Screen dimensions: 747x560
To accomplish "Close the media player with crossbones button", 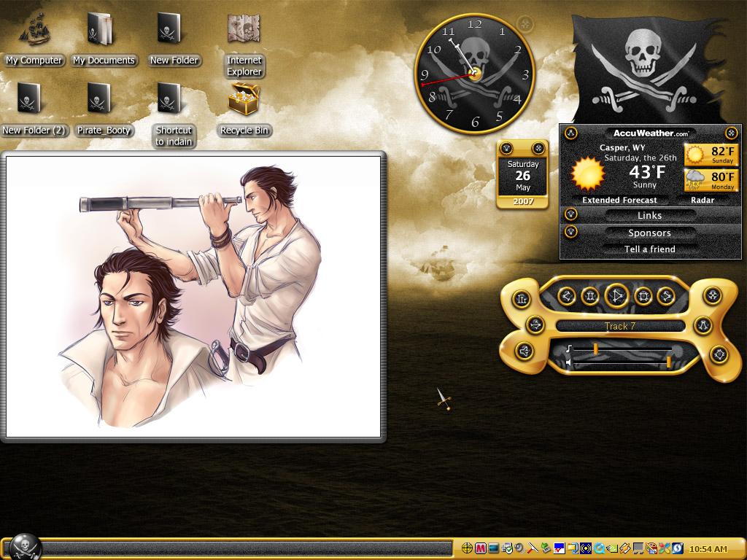I will tap(713, 296).
